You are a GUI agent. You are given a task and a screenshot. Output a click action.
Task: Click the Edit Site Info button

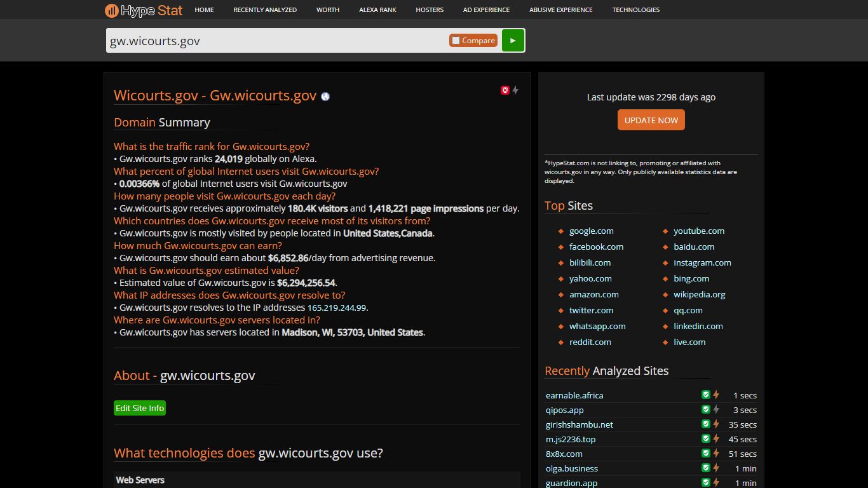pos(140,408)
